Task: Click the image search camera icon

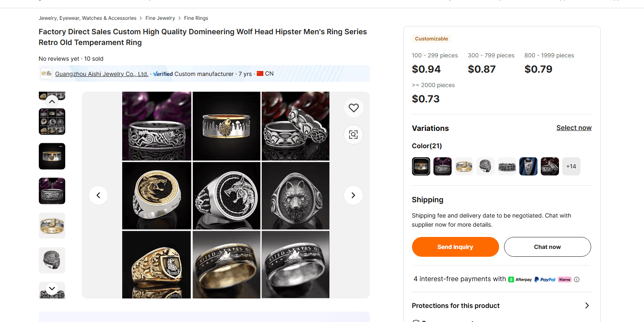Action: point(353,134)
